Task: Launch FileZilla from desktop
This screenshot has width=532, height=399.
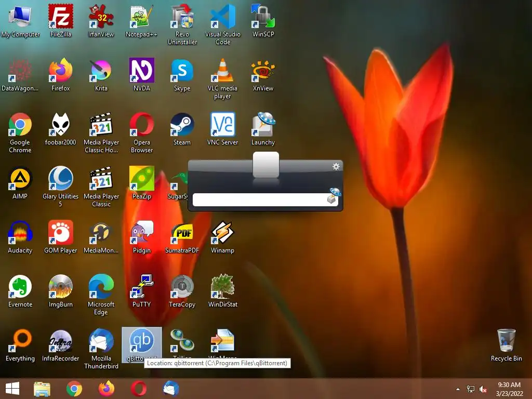Action: (x=61, y=21)
